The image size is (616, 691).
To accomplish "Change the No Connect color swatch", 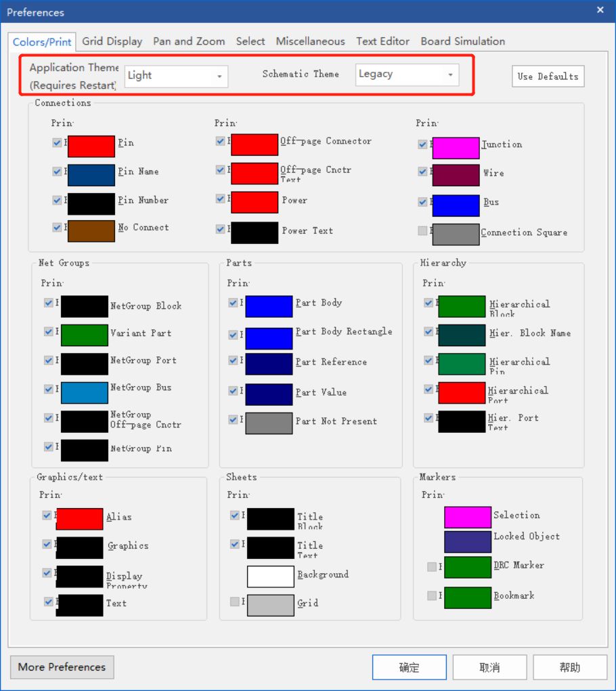I will click(x=91, y=231).
